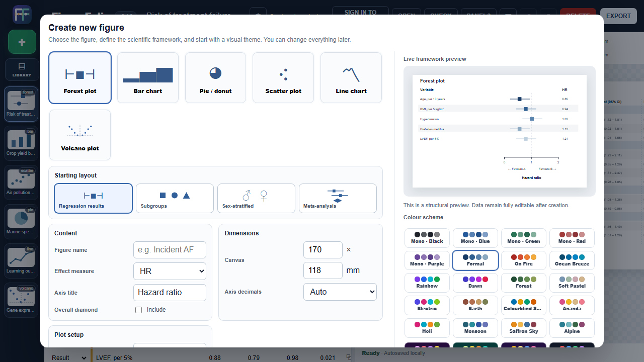The height and width of the screenshot is (362, 644).
Task: Pick the Soft Pastel colour scheme
Action: 572,283
